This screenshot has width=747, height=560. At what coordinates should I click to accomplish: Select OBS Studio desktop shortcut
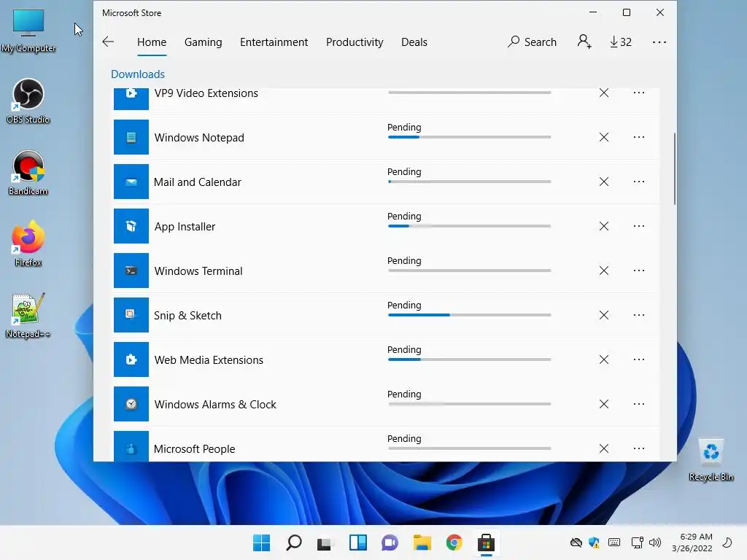[x=28, y=101]
